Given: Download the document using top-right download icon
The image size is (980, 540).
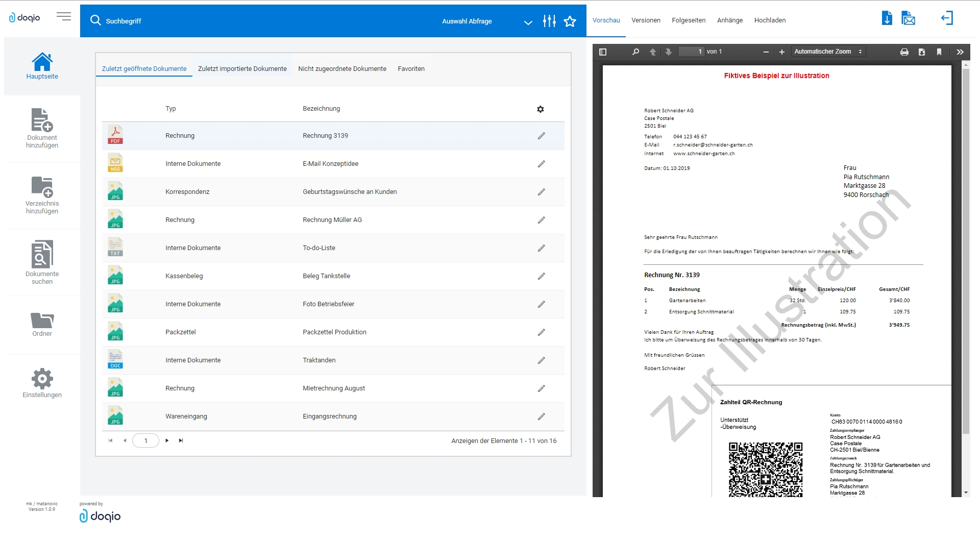Looking at the screenshot, I should coord(887,19).
